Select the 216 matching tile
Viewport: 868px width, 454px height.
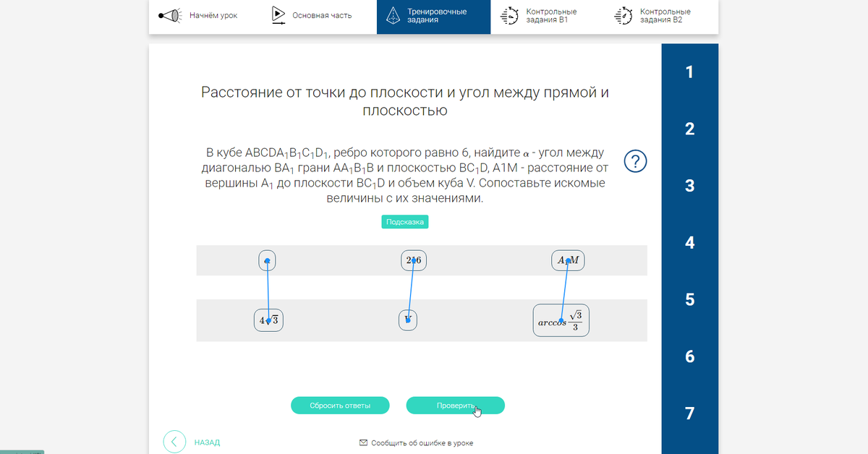click(x=414, y=260)
